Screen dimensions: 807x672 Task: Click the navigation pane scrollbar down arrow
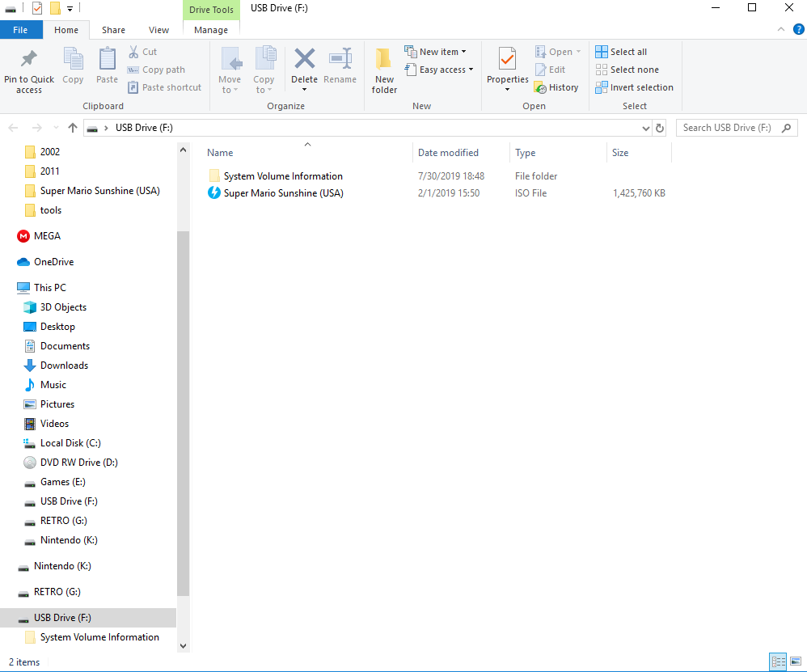184,646
